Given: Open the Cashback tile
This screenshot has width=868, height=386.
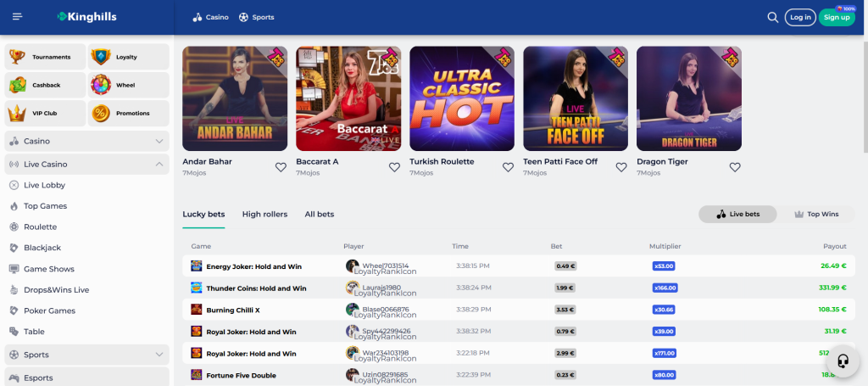Looking at the screenshot, I should coord(46,86).
